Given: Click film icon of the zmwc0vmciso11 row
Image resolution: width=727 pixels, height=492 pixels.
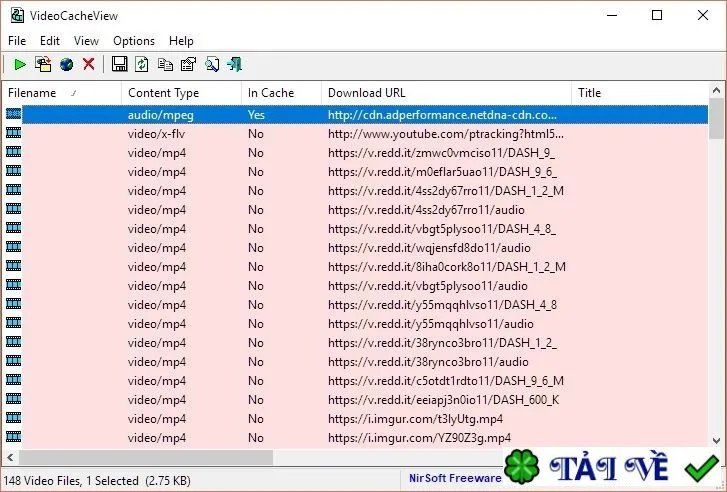Looking at the screenshot, I should click(13, 152).
